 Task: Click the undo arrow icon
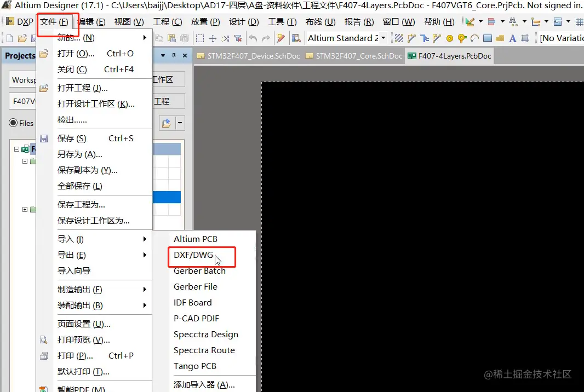point(253,38)
